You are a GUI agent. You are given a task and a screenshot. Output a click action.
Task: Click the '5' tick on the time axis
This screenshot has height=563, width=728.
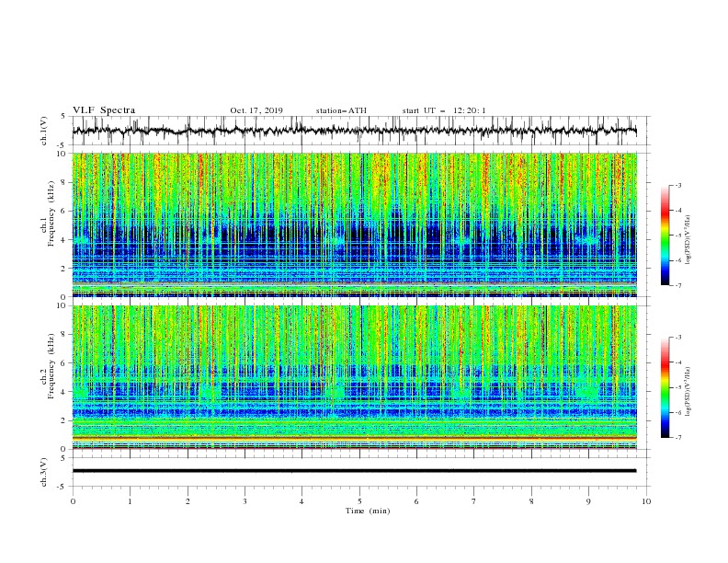[359, 501]
